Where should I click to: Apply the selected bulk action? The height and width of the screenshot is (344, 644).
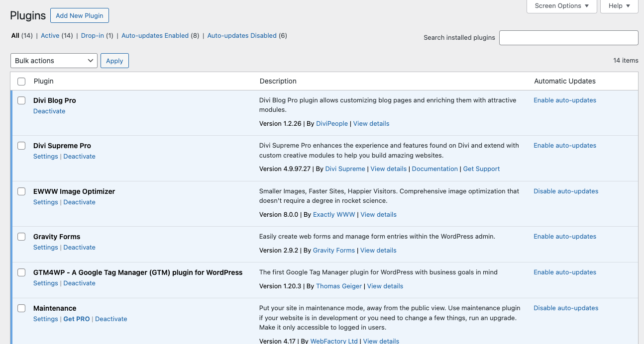[x=114, y=61]
